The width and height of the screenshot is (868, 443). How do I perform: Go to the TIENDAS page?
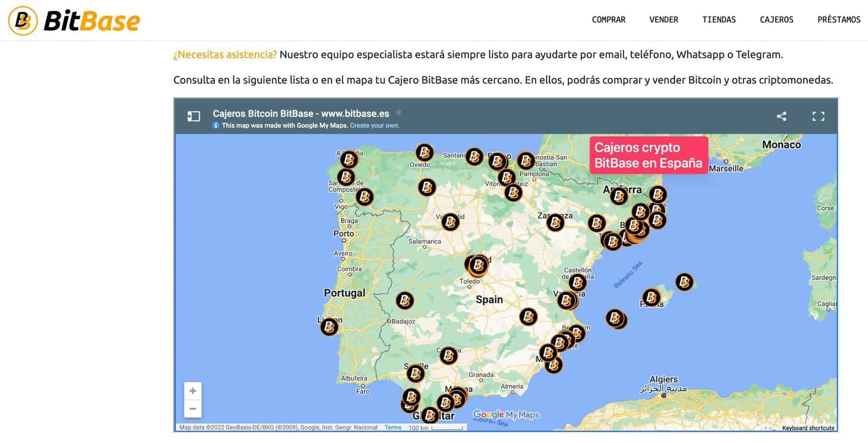pyautogui.click(x=719, y=20)
